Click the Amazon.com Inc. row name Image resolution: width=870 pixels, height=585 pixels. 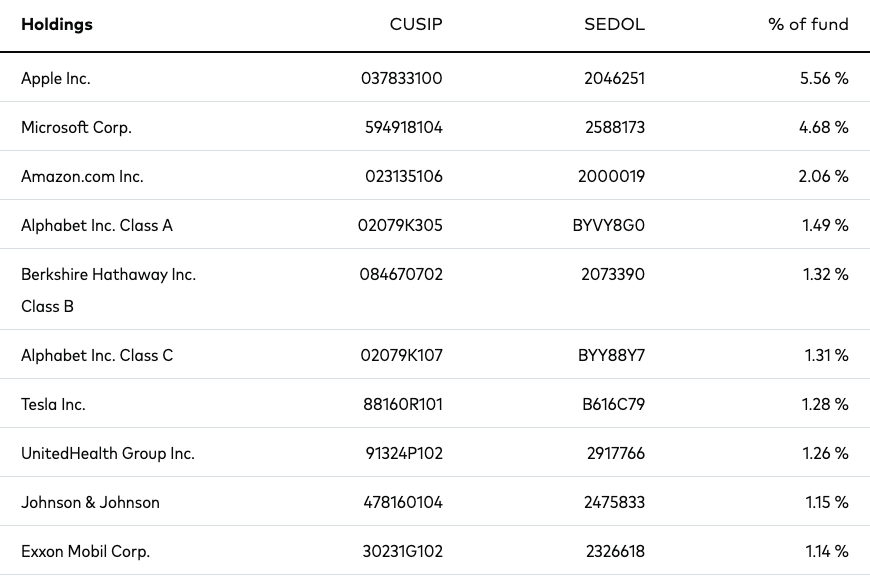(82, 176)
